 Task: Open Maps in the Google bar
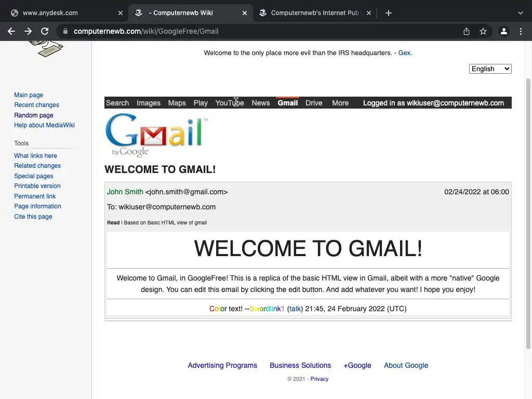[x=177, y=103]
